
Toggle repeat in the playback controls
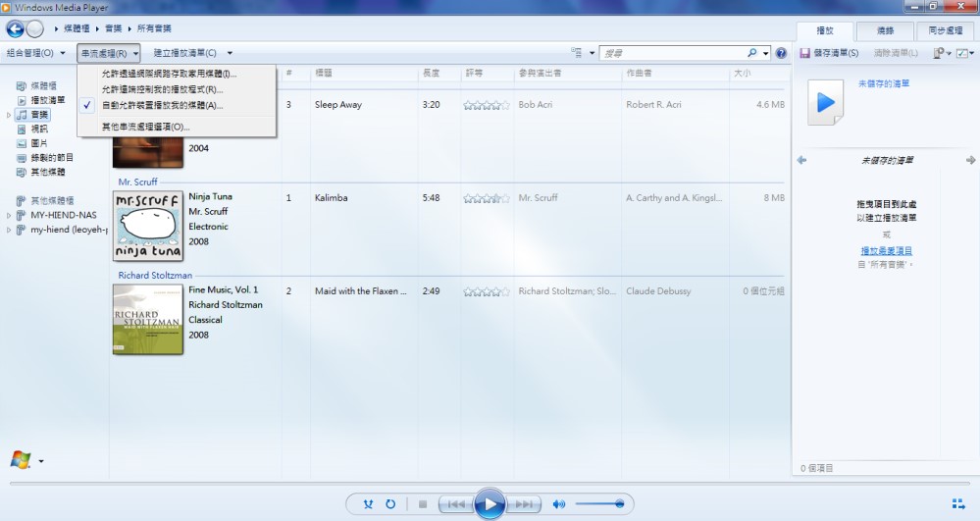tap(390, 504)
